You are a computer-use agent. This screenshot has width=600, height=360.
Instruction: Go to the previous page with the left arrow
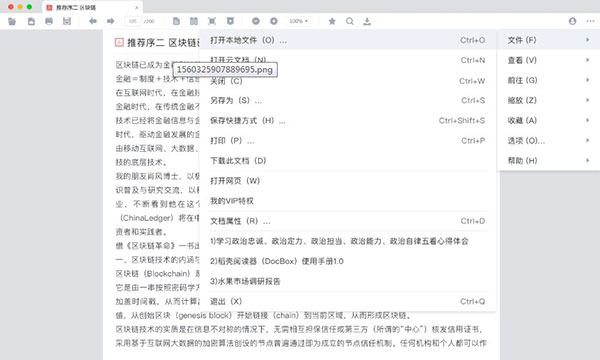[x=93, y=21]
